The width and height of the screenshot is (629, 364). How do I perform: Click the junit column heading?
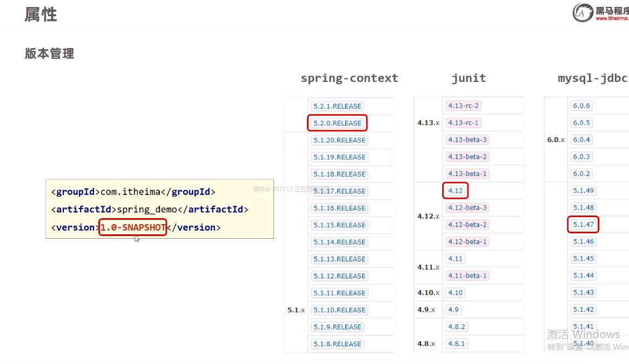point(469,78)
